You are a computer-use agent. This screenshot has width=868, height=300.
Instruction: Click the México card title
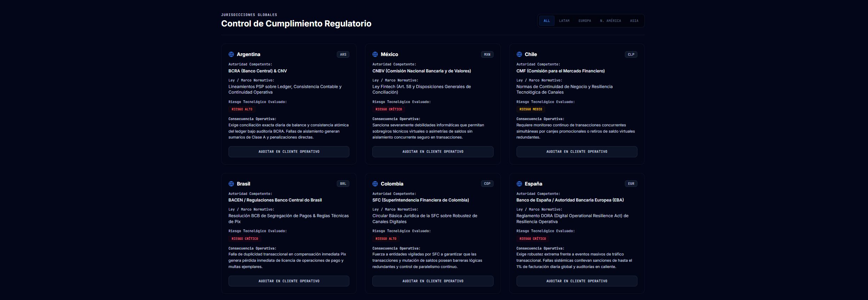[389, 54]
